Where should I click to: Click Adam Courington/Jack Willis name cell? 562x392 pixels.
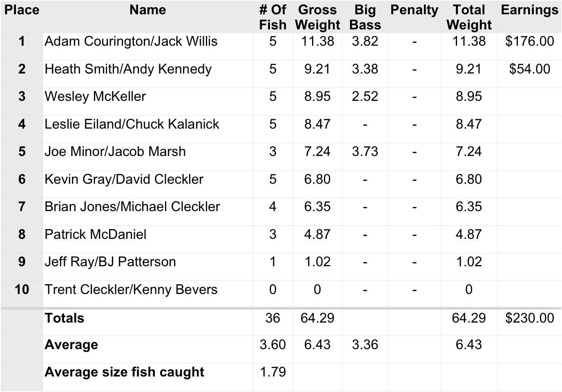point(131,42)
